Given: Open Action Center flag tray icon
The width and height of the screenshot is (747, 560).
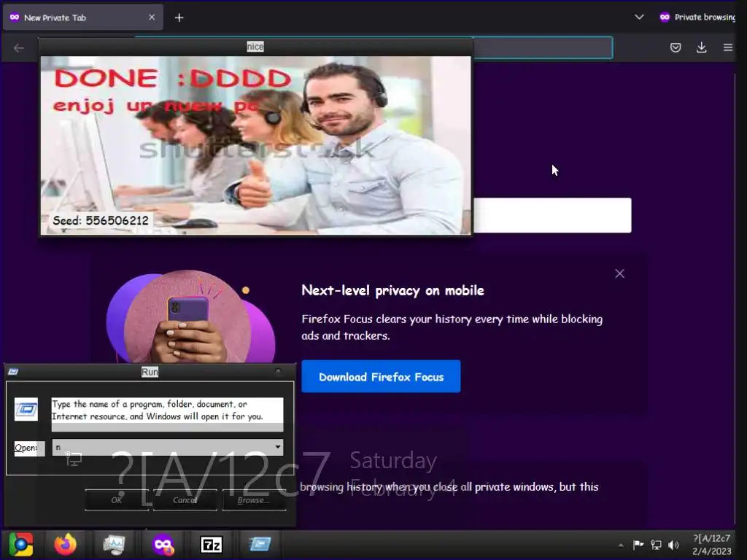Looking at the screenshot, I should tap(638, 544).
